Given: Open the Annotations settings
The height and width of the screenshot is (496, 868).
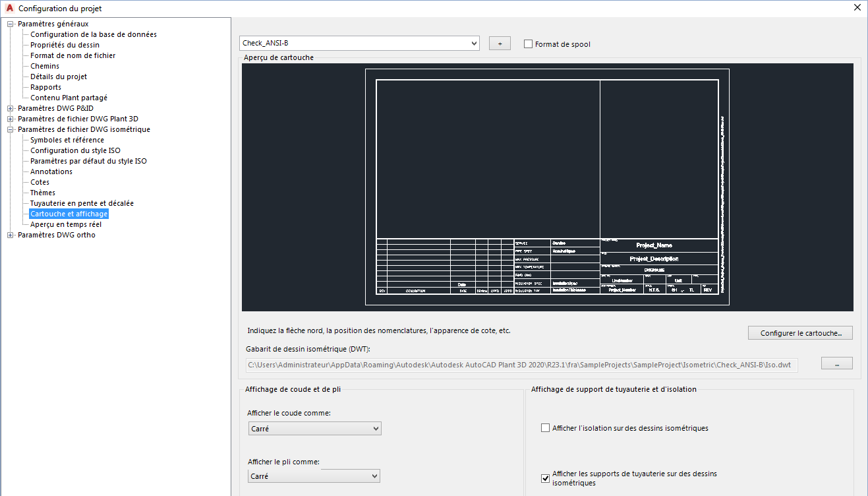Looking at the screenshot, I should 51,171.
